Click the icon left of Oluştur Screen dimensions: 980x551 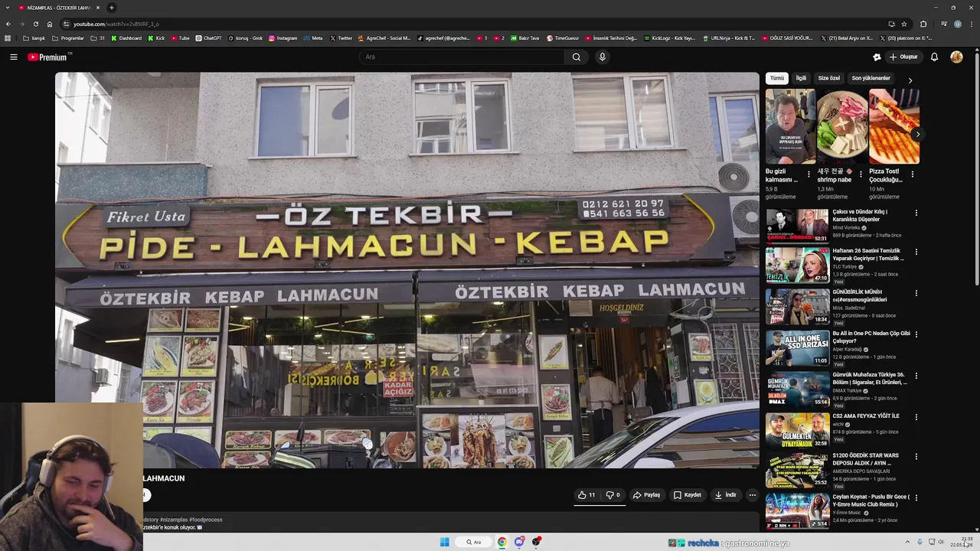(877, 57)
